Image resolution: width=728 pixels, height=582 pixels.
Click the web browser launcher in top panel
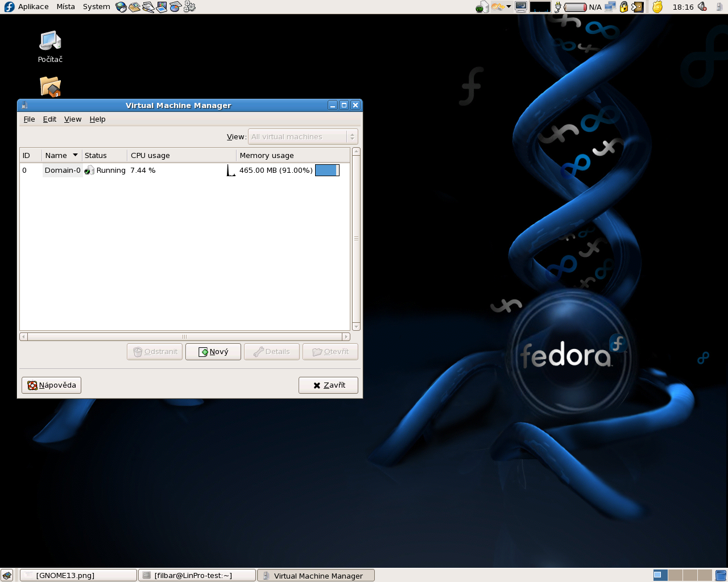[x=121, y=7]
